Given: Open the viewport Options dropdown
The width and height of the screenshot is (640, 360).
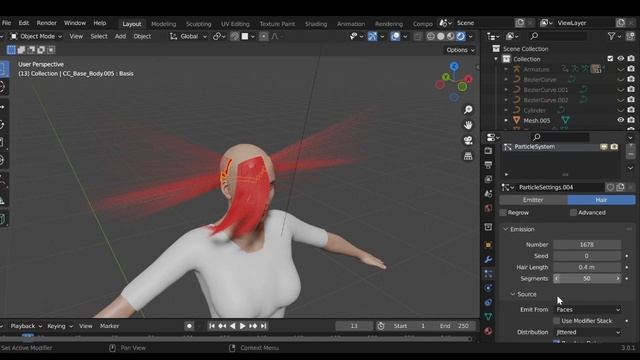Looking at the screenshot, I should click(x=460, y=50).
